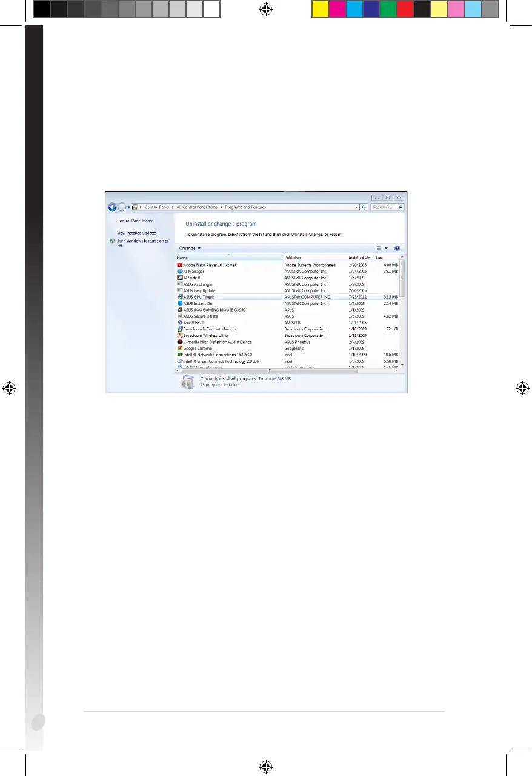Click the Windows features shield icon
The height and width of the screenshot is (776, 532).
[x=112, y=241]
